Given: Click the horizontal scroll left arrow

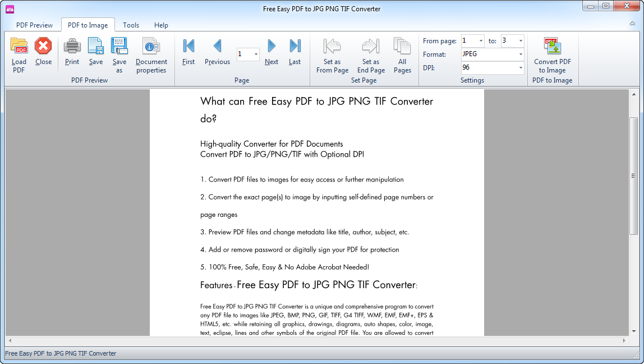Looking at the screenshot, I should coord(10,340).
